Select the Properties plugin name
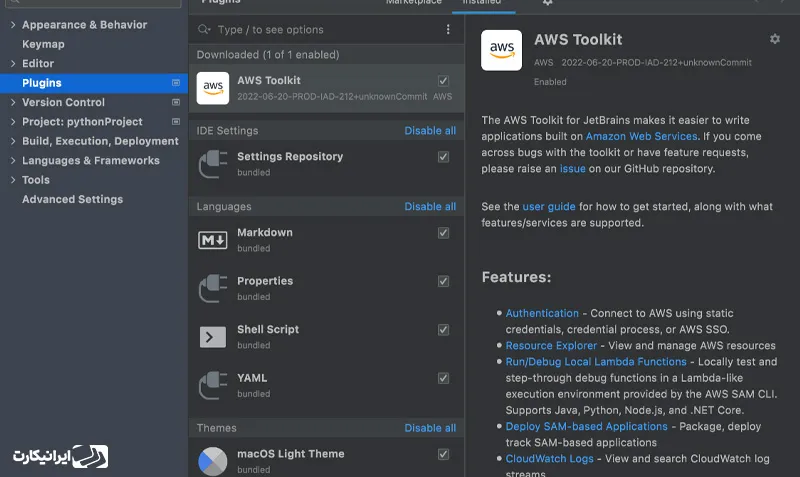This screenshot has height=477, width=800. click(x=265, y=281)
